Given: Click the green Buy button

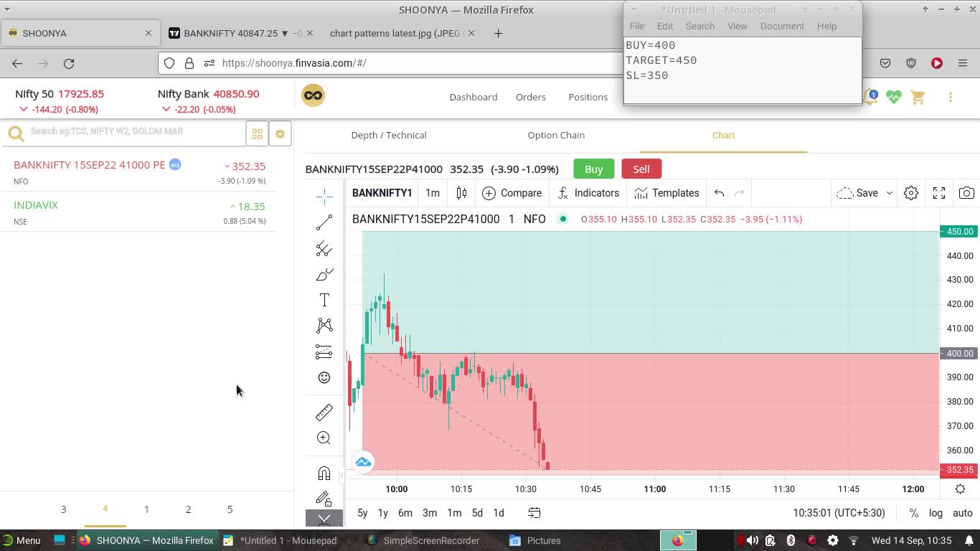Looking at the screenshot, I should 593,169.
